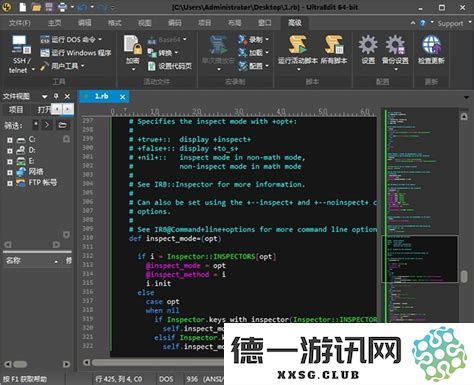
Task: Click the blue help question mark icon
Action: pyautogui.click(x=423, y=23)
